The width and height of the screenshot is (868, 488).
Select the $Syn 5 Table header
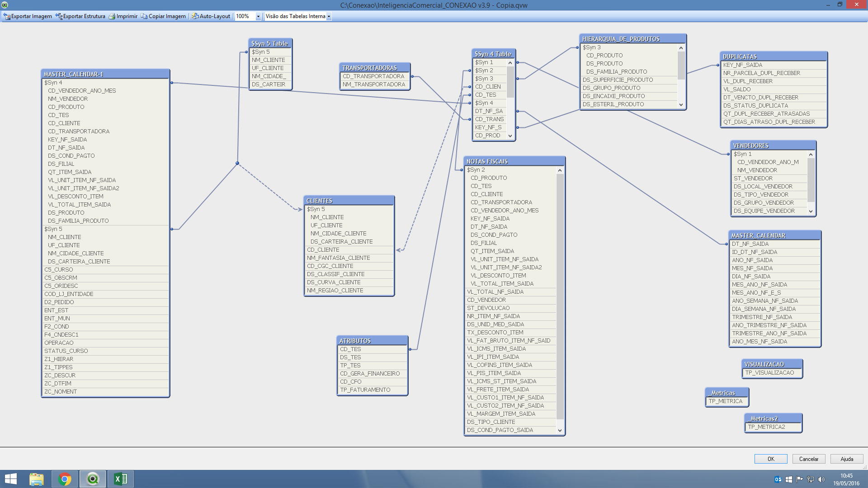point(270,43)
